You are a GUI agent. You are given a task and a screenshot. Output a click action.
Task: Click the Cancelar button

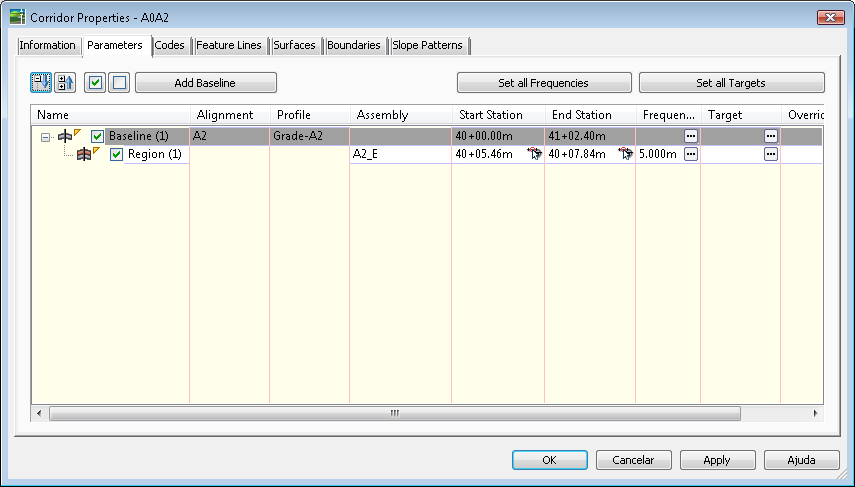[634, 460]
